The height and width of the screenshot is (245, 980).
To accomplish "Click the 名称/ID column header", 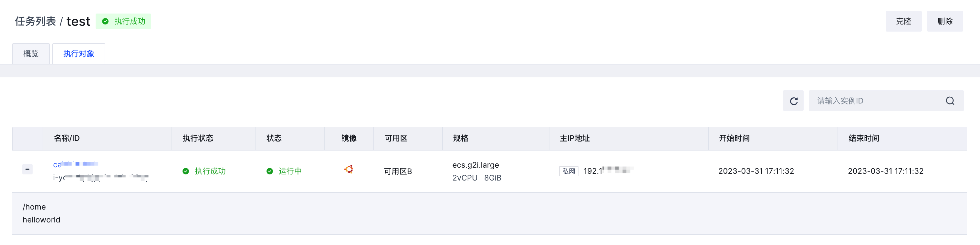I will (x=67, y=138).
